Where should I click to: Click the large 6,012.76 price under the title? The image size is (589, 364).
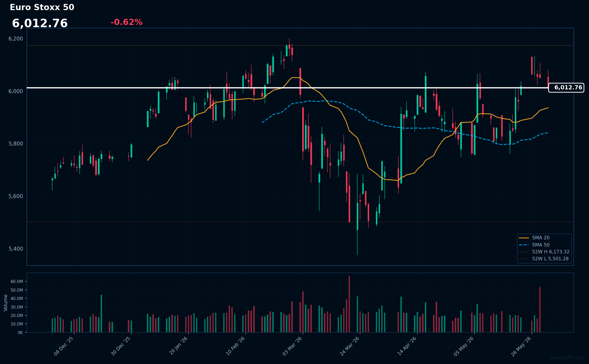(x=40, y=23)
